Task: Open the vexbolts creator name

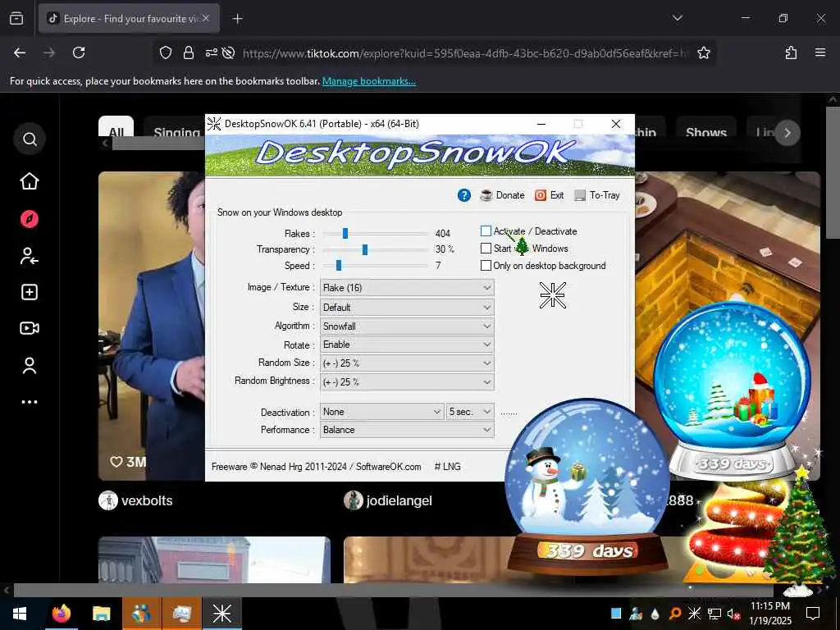Action: [147, 501]
